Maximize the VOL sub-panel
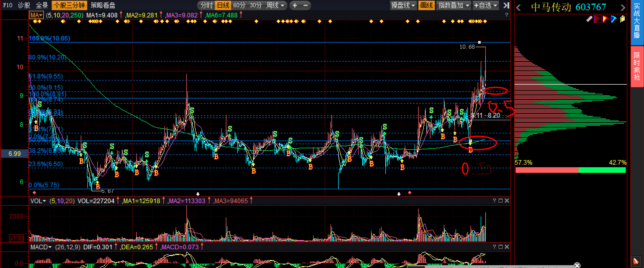The width and height of the screenshot is (644, 268). (500, 201)
